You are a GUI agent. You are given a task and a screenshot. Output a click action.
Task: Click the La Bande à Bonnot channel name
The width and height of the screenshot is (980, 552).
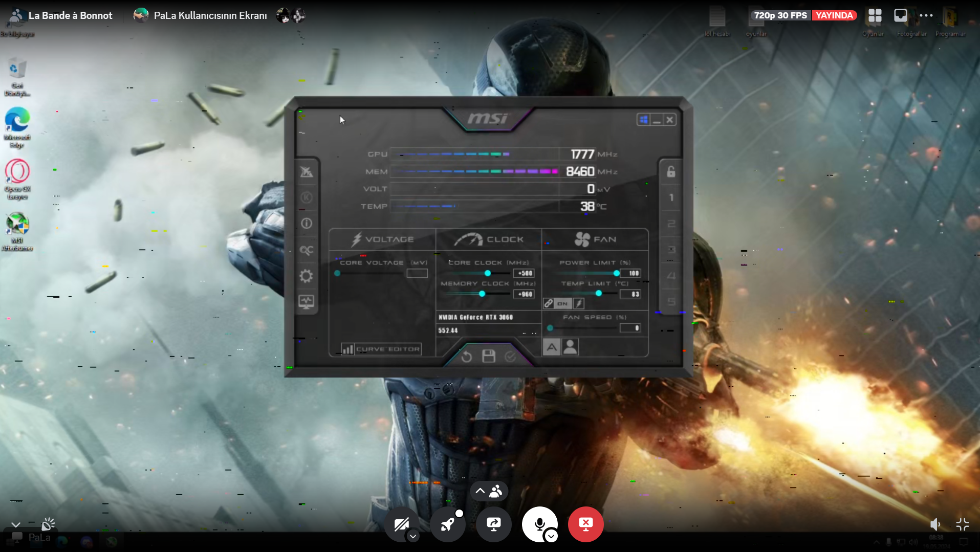70,16
